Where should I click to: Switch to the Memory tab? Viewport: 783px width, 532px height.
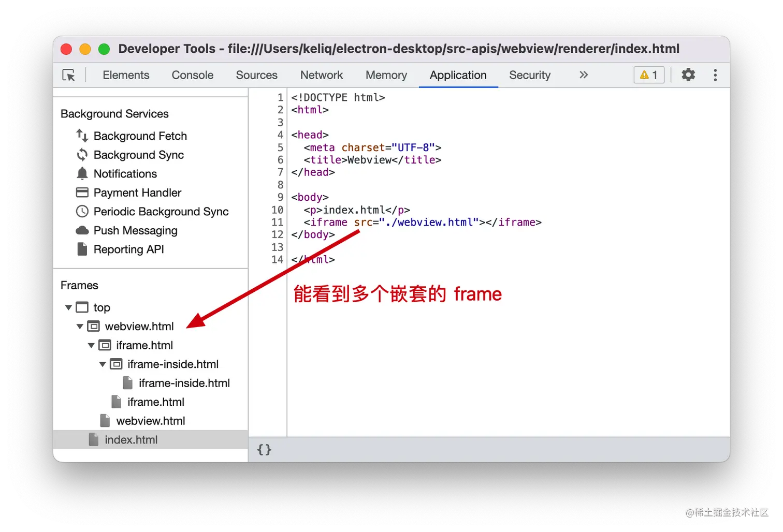(386, 75)
